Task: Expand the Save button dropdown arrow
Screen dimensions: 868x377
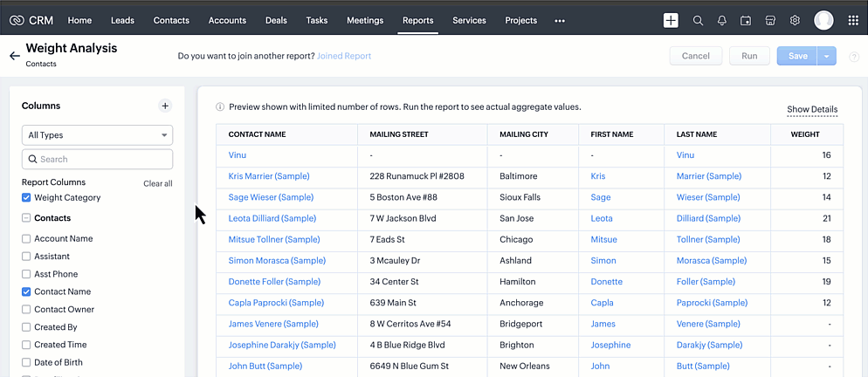Action: [827, 56]
